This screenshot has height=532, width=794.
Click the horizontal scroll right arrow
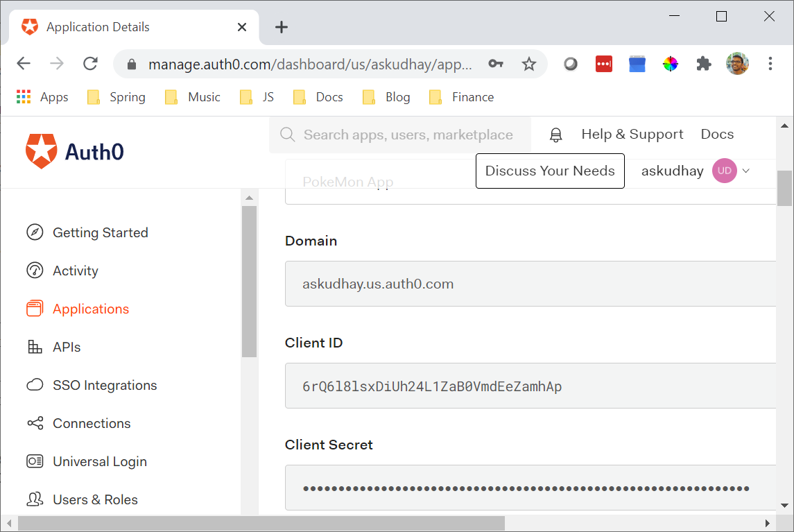(x=767, y=523)
